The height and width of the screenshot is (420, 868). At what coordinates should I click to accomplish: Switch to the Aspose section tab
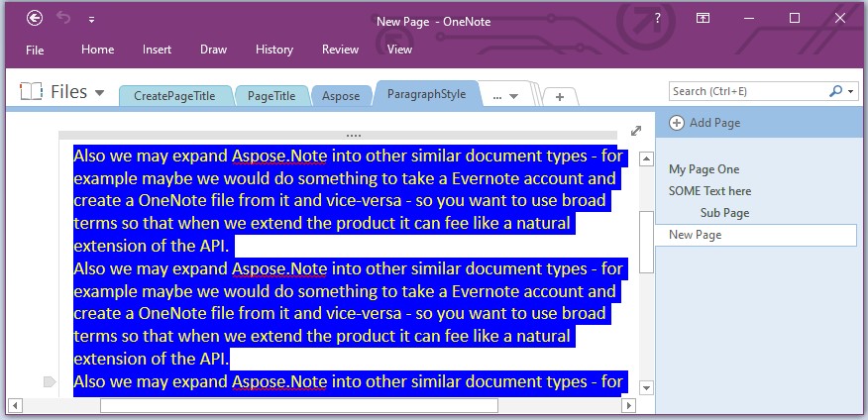pos(341,96)
